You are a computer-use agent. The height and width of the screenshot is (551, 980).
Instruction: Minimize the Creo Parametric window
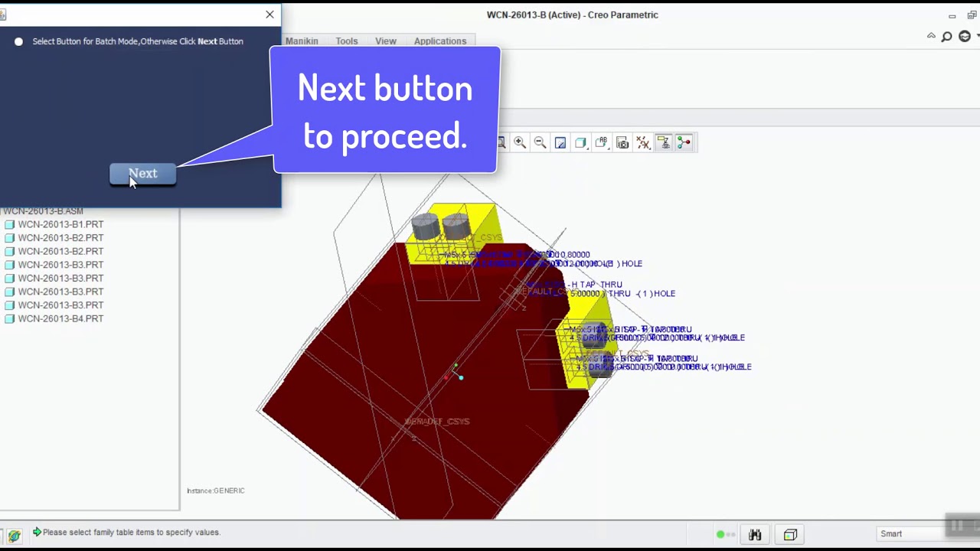pyautogui.click(x=952, y=16)
